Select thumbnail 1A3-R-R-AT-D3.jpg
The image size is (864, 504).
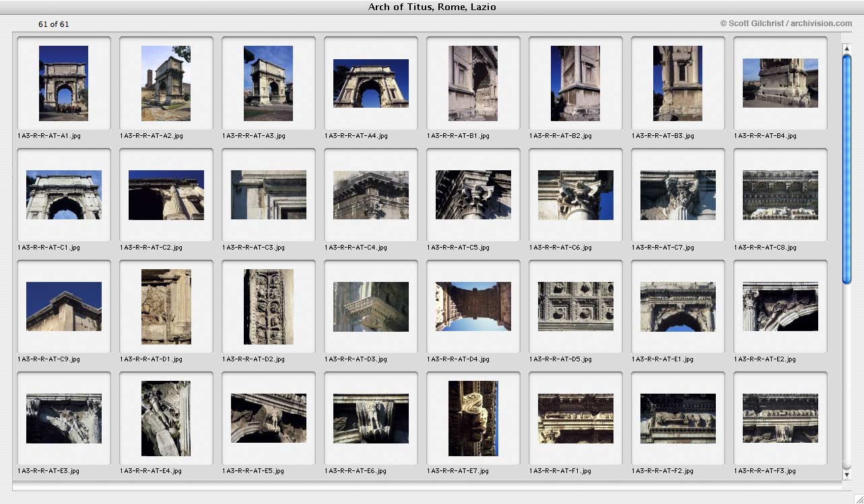coord(371,307)
